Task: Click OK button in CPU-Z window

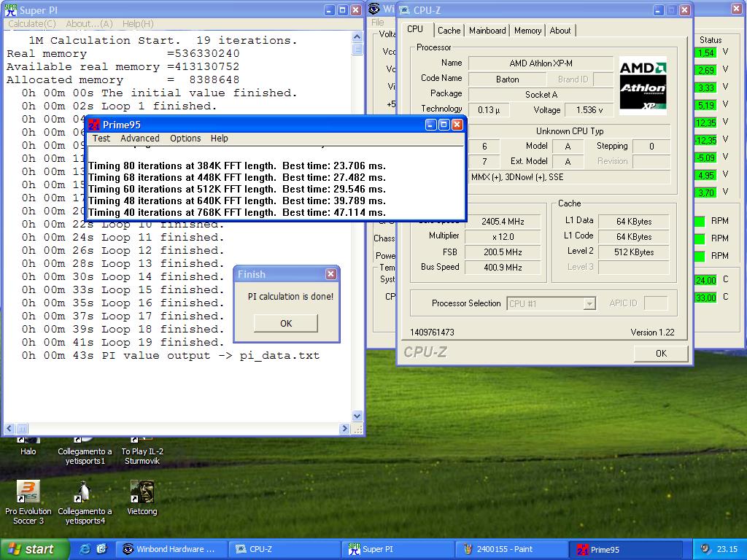Action: (x=661, y=354)
